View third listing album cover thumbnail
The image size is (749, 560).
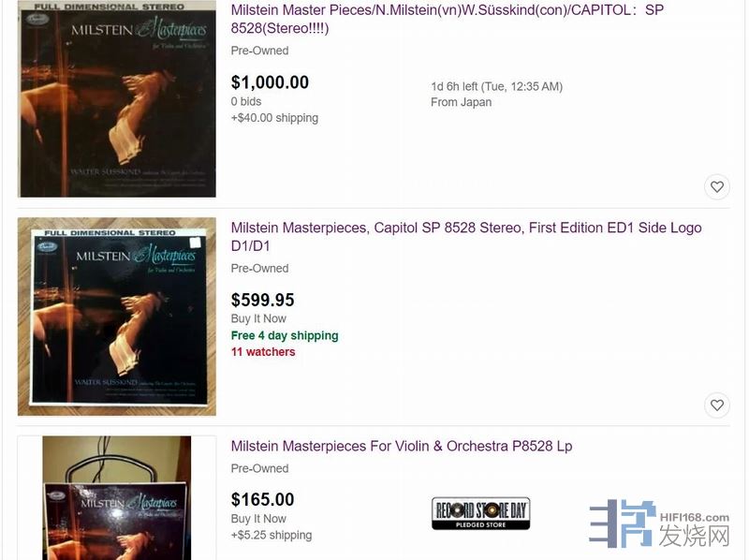click(116, 498)
